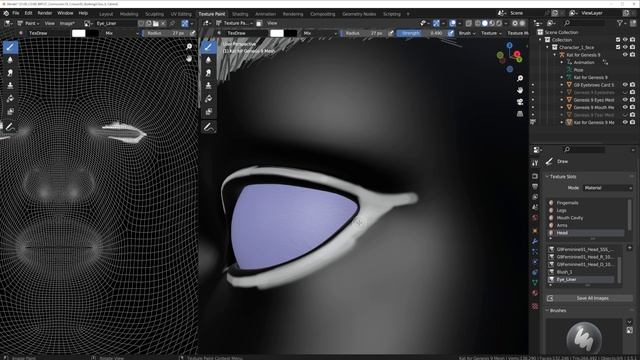Switch to the Shading workspace tab
This screenshot has height=360, width=640.
click(x=240, y=14)
